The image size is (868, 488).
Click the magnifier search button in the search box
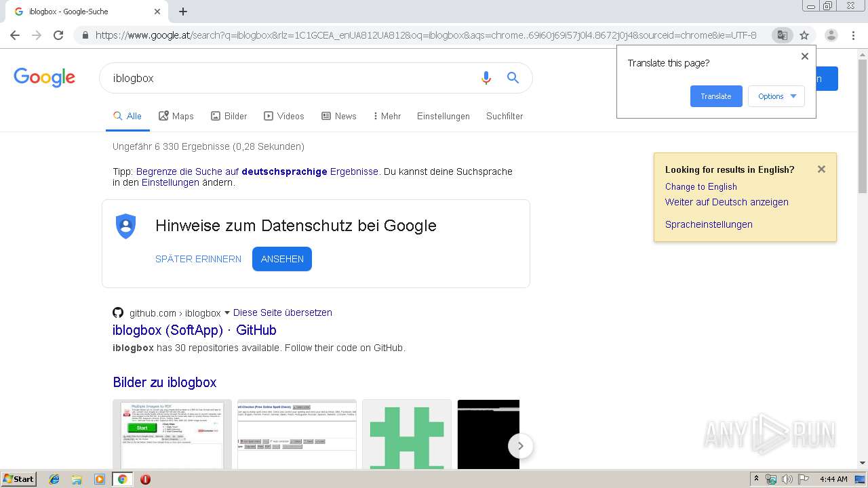click(x=513, y=78)
